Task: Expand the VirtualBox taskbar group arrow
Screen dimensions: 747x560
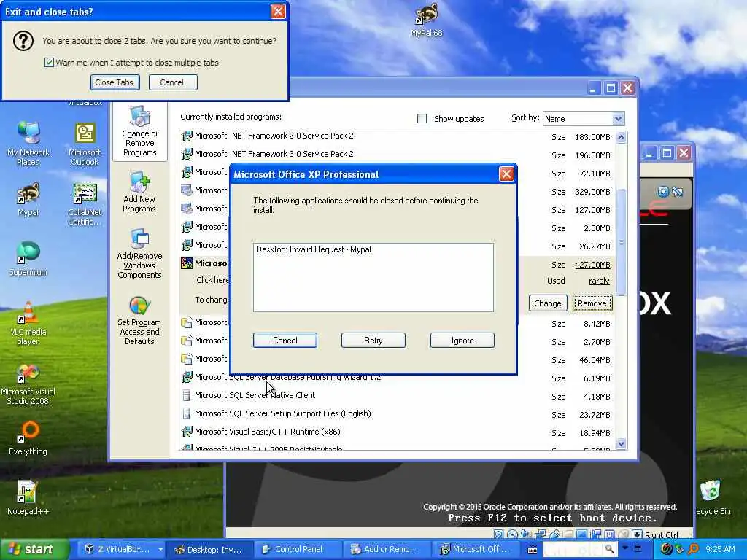Action: [x=160, y=550]
